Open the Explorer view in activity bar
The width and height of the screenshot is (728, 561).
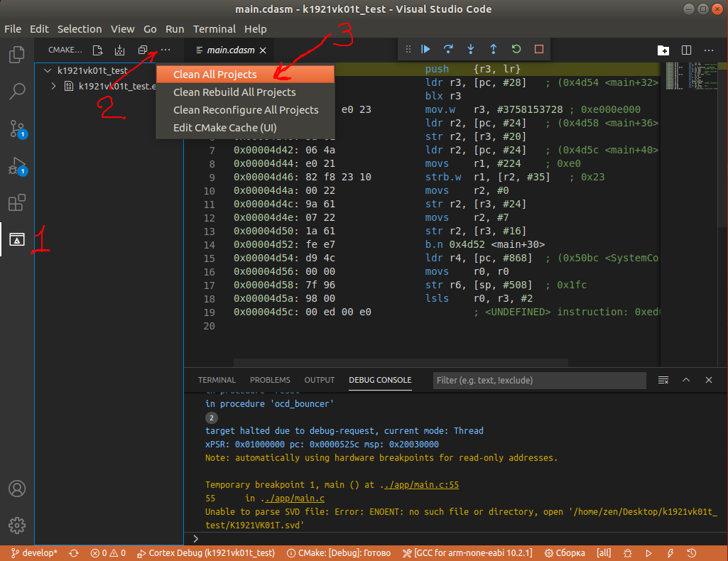pos(17,55)
